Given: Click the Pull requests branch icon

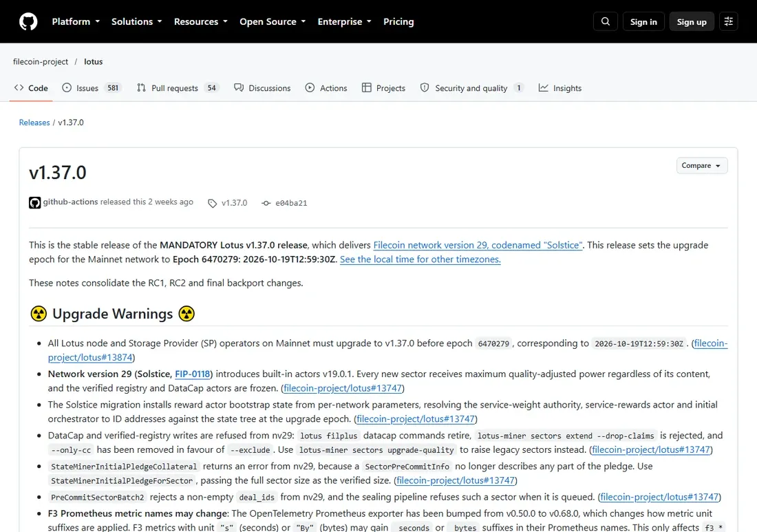Looking at the screenshot, I should coord(141,88).
